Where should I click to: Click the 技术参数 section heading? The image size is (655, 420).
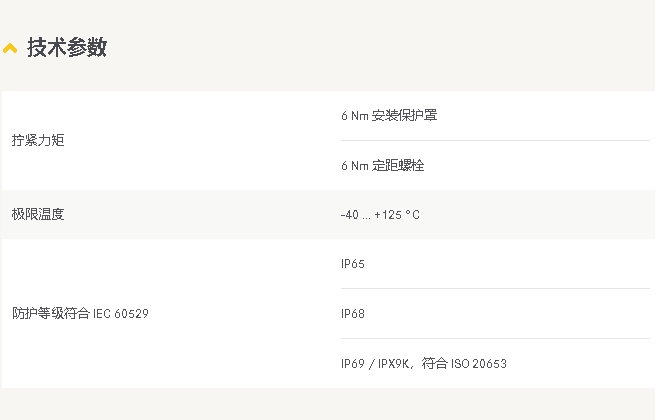(x=67, y=47)
